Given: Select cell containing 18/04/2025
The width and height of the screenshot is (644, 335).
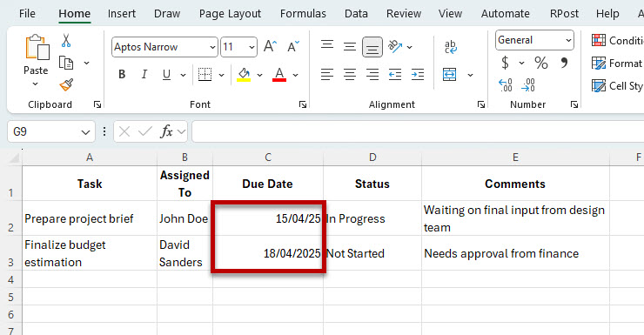Looking at the screenshot, I should coord(268,253).
